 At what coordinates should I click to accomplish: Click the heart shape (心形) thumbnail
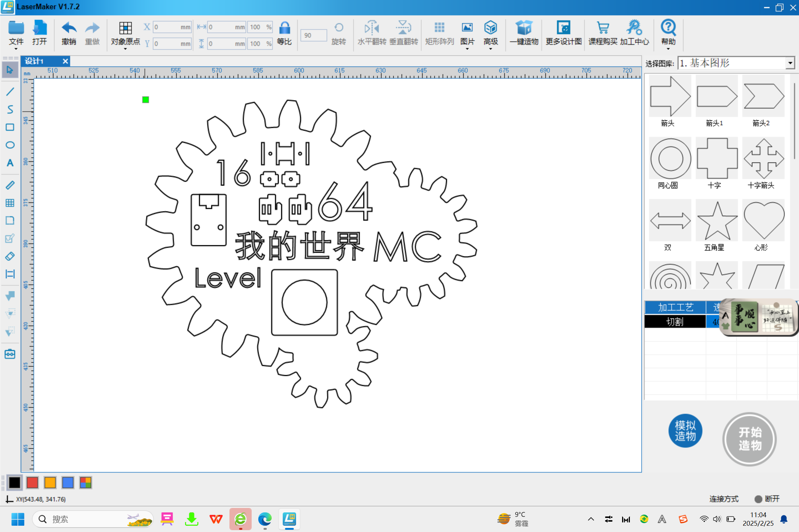coord(763,221)
